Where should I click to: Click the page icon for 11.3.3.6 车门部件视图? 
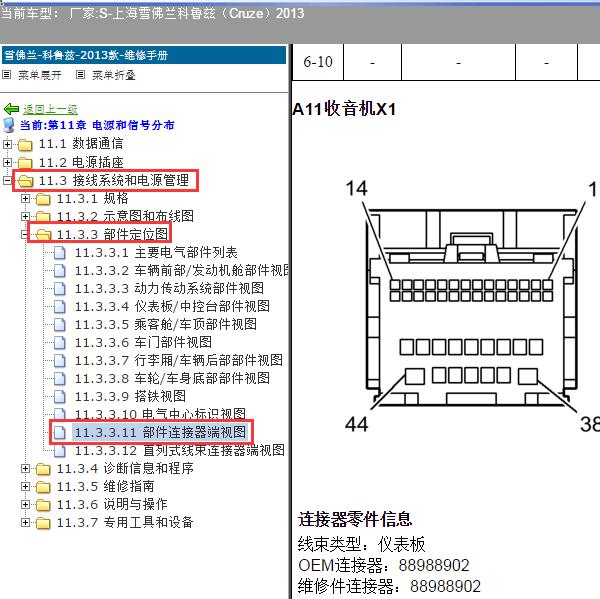[59, 343]
